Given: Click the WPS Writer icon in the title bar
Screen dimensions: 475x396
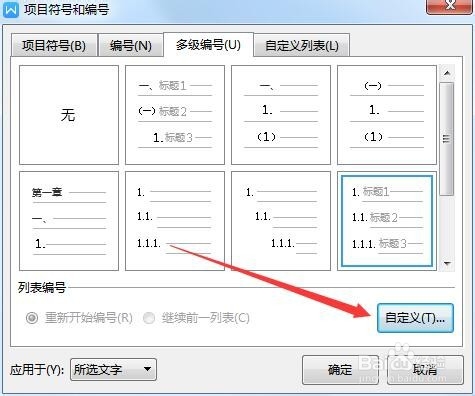Looking at the screenshot, I should 11,10.
